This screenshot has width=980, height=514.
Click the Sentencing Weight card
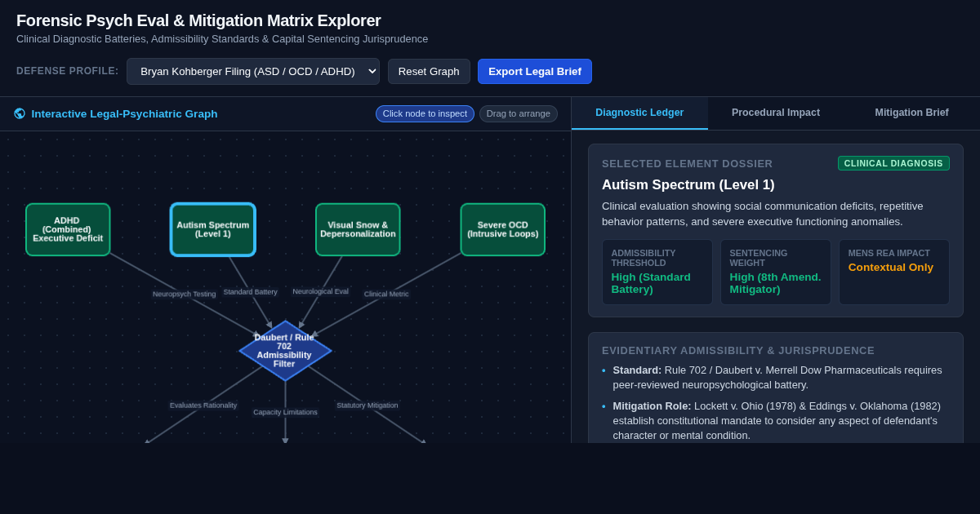776,272
